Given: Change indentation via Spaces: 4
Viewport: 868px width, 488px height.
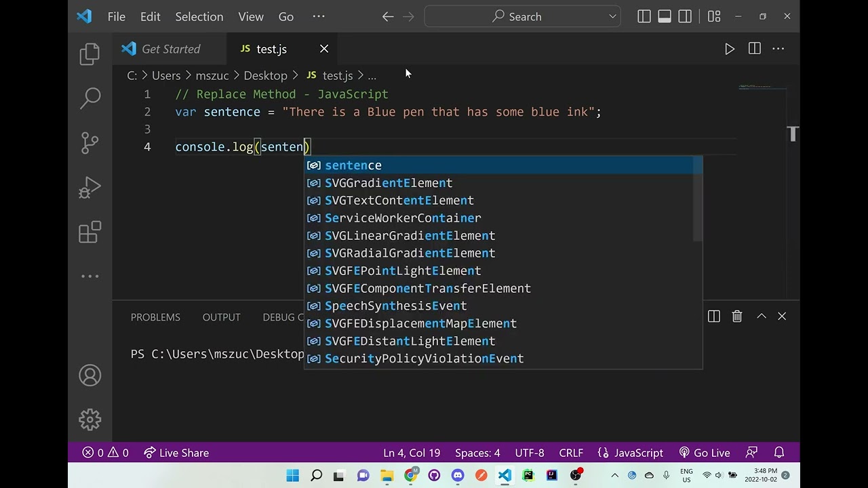Looking at the screenshot, I should pos(477,453).
